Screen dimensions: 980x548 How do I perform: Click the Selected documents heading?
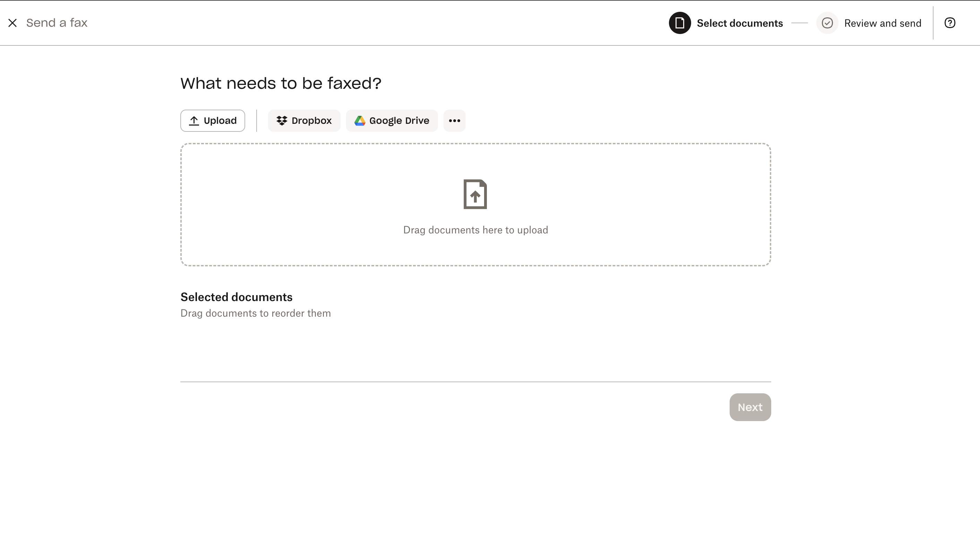[x=236, y=297]
